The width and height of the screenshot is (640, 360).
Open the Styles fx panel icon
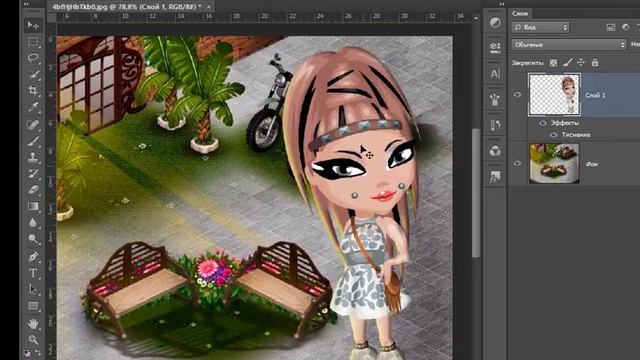495,176
